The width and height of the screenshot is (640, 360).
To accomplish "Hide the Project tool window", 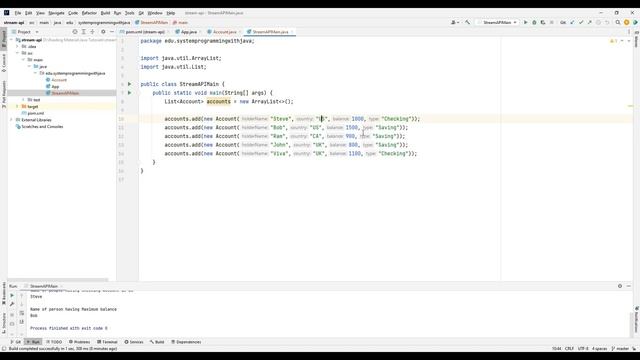I will click(112, 31).
